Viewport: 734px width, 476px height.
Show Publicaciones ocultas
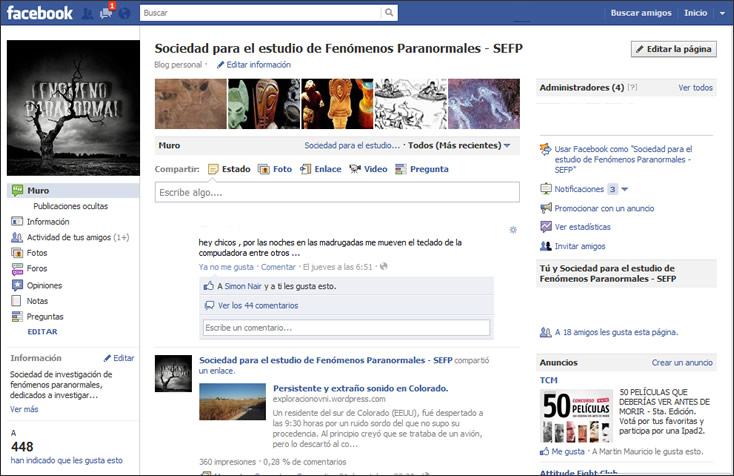point(70,206)
